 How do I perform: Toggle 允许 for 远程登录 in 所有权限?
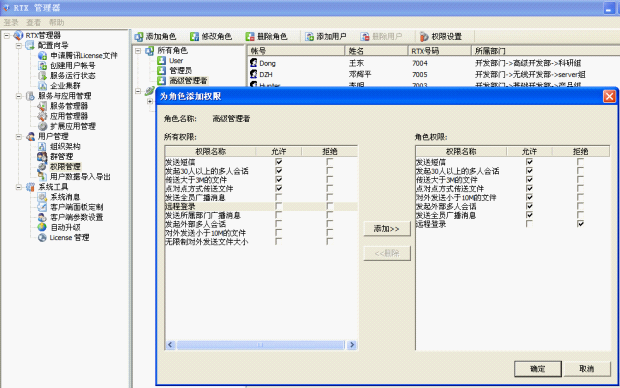click(x=279, y=206)
